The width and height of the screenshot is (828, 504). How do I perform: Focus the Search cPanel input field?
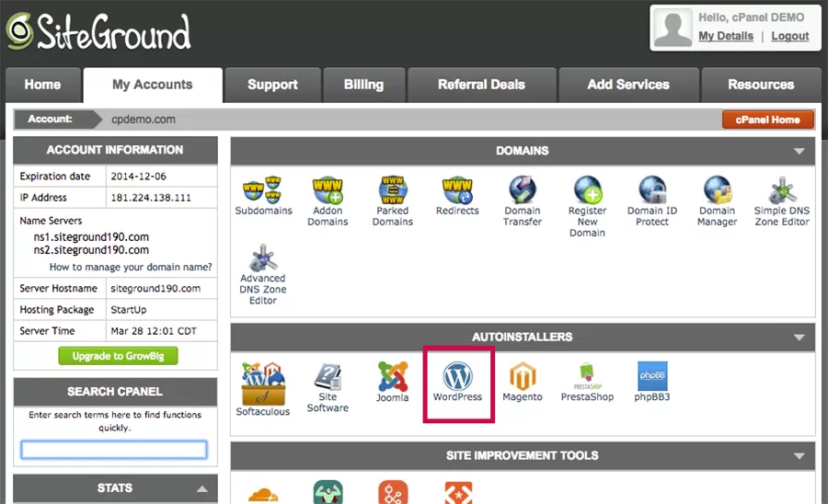pos(114,450)
